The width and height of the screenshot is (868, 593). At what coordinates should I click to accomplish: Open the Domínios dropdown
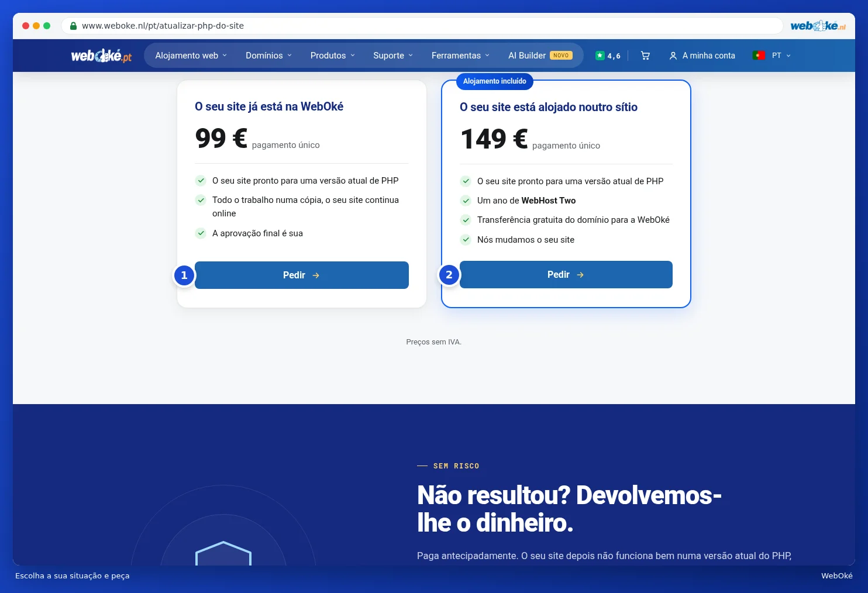click(268, 56)
